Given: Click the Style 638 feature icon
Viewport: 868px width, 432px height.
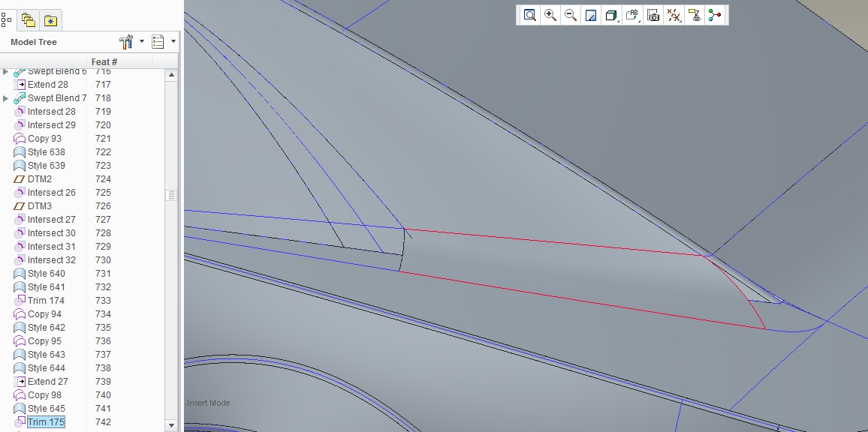Looking at the screenshot, I should pos(20,152).
